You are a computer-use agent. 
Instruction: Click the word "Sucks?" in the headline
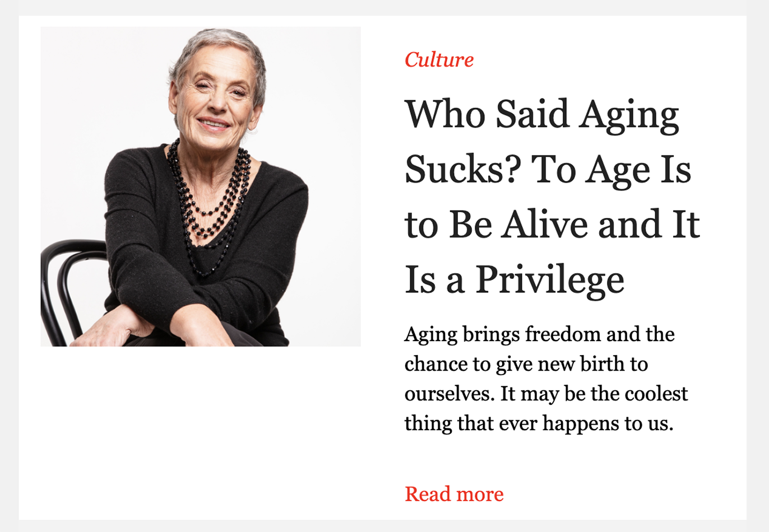pos(462,170)
